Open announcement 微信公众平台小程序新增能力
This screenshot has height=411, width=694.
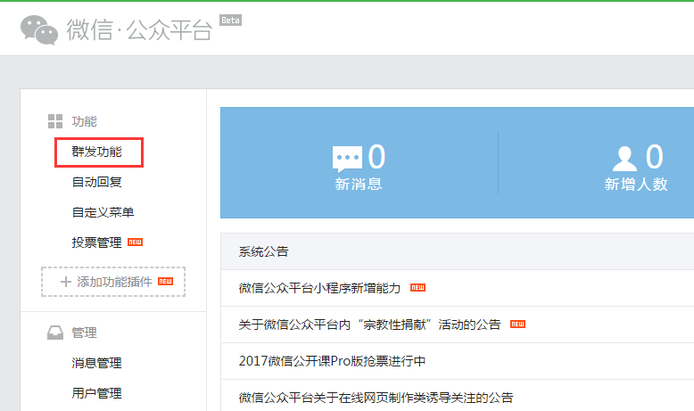coord(320,288)
